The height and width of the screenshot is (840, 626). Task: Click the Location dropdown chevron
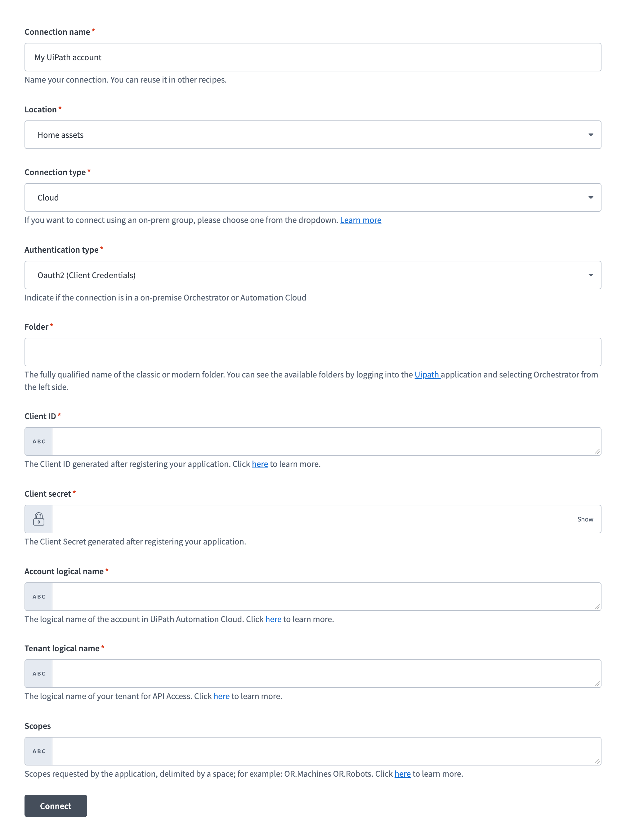[x=591, y=135]
